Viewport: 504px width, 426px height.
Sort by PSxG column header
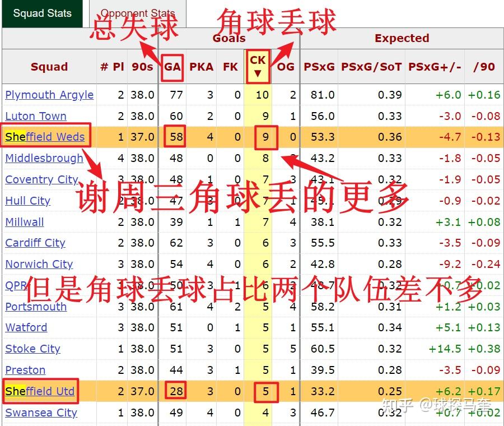(x=319, y=67)
